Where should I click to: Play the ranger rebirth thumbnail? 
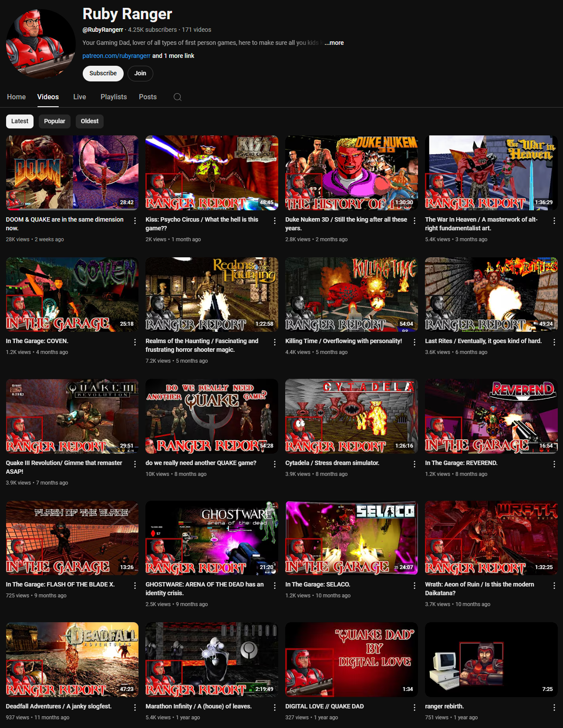491,660
